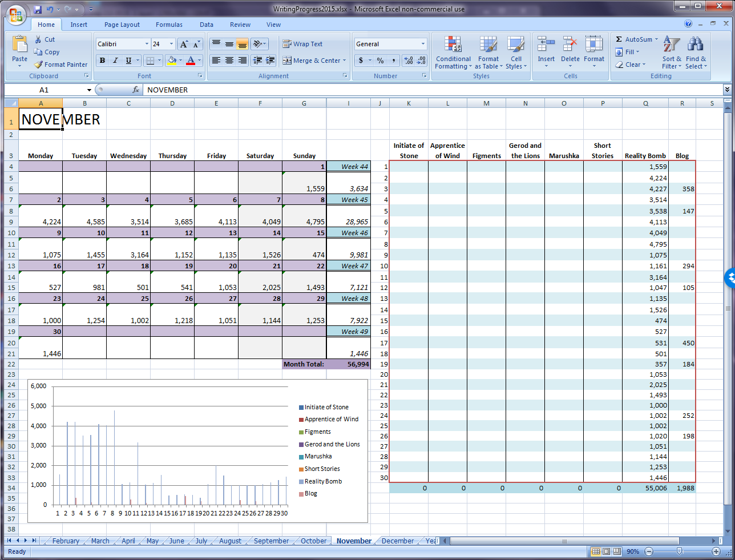Toggle Italic formatting

[115, 61]
